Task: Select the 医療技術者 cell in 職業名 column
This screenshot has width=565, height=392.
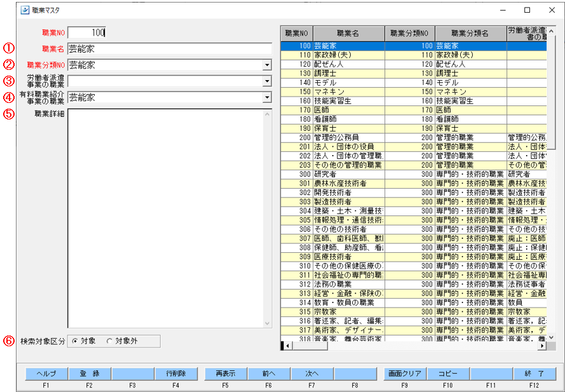Action: coord(348,257)
